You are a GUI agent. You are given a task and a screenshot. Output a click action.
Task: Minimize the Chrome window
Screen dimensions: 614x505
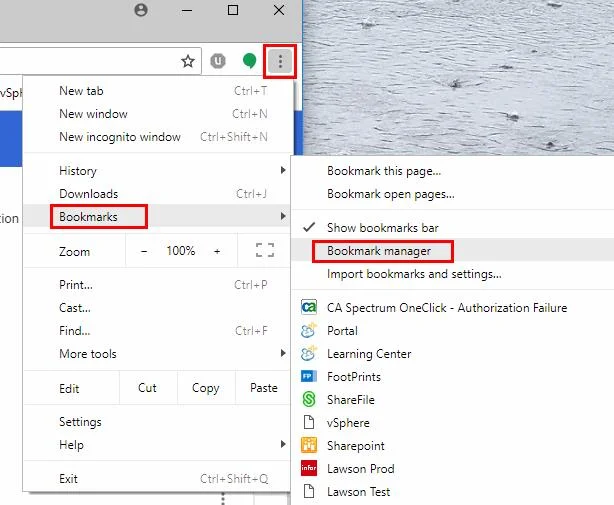(187, 10)
